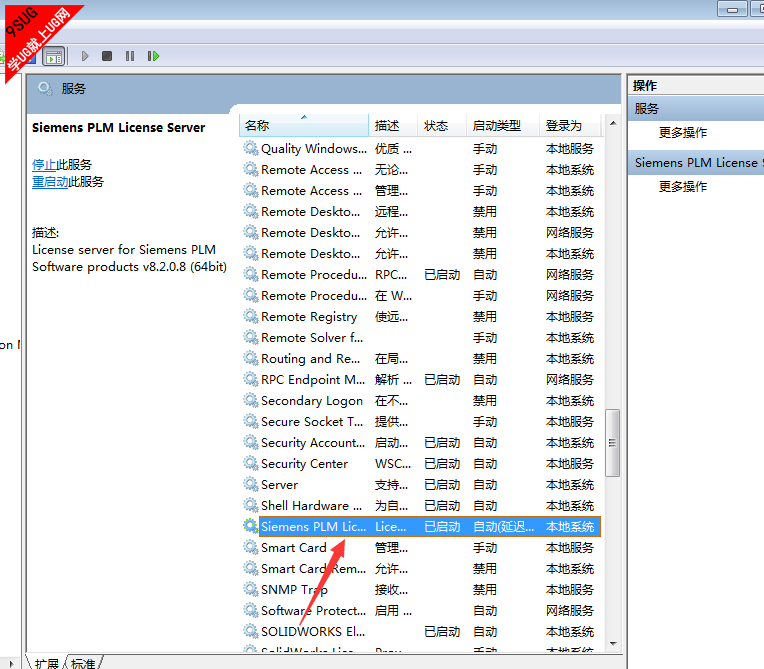
Task: Sort by the 状态 column header
Action: [x=442, y=126]
